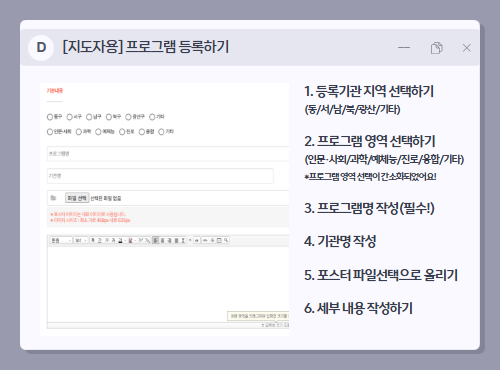Toggle underline formatting in the editor toolbar

coord(100,240)
